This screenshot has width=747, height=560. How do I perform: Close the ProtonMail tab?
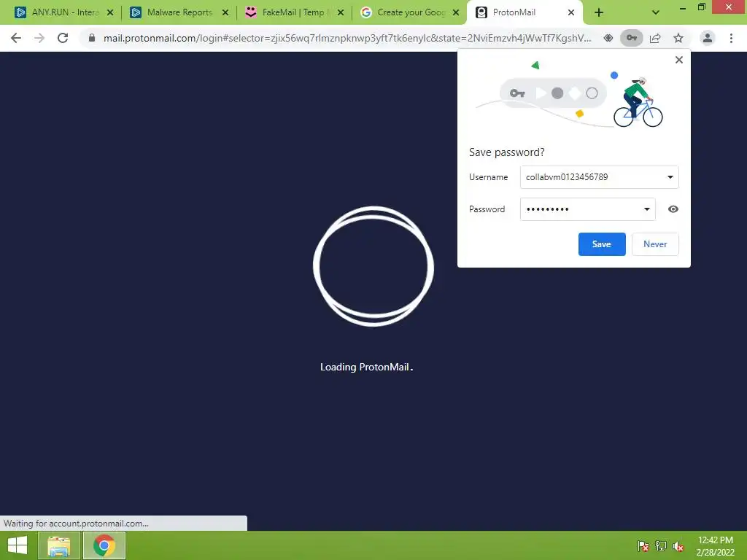coord(571,12)
